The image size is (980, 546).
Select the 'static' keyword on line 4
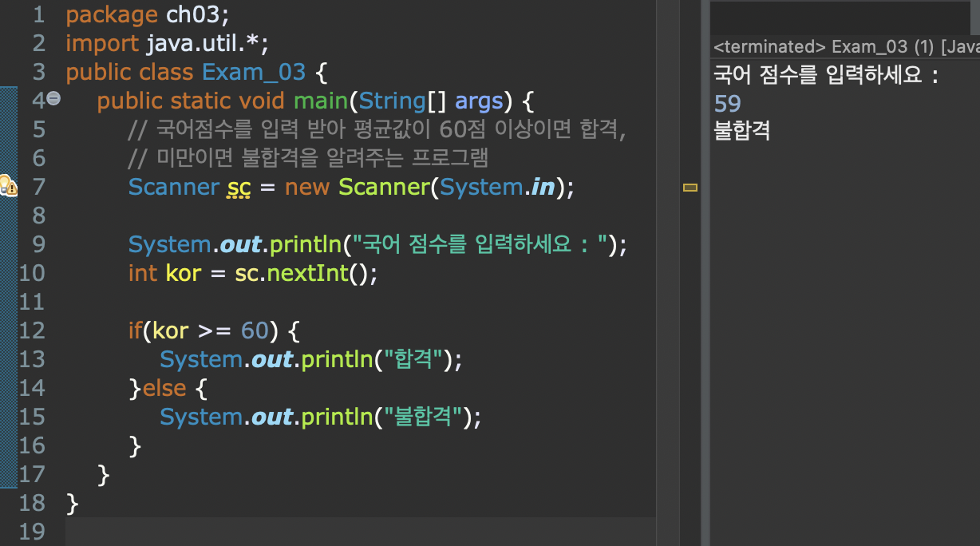pyautogui.click(x=202, y=101)
